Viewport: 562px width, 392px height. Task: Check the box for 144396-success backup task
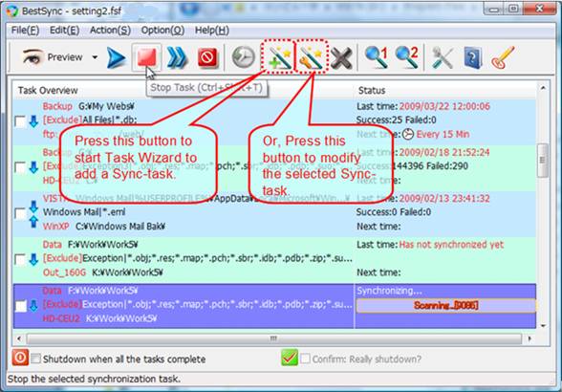click(20, 167)
